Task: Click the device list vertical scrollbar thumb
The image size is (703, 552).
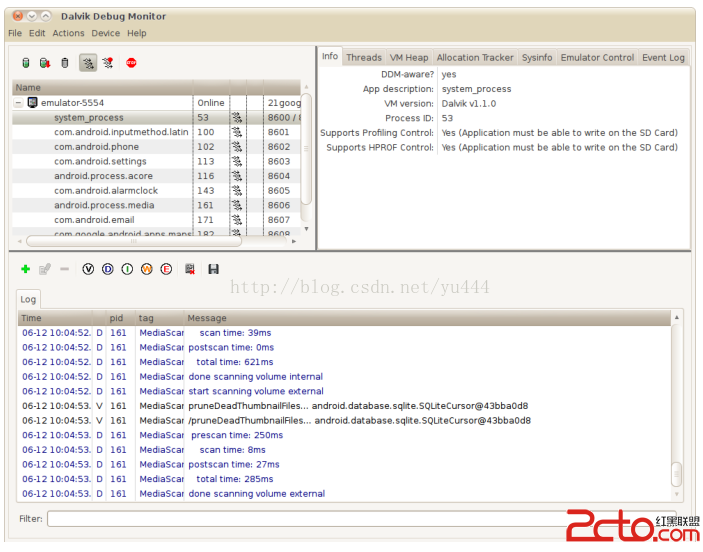Action: 306,148
